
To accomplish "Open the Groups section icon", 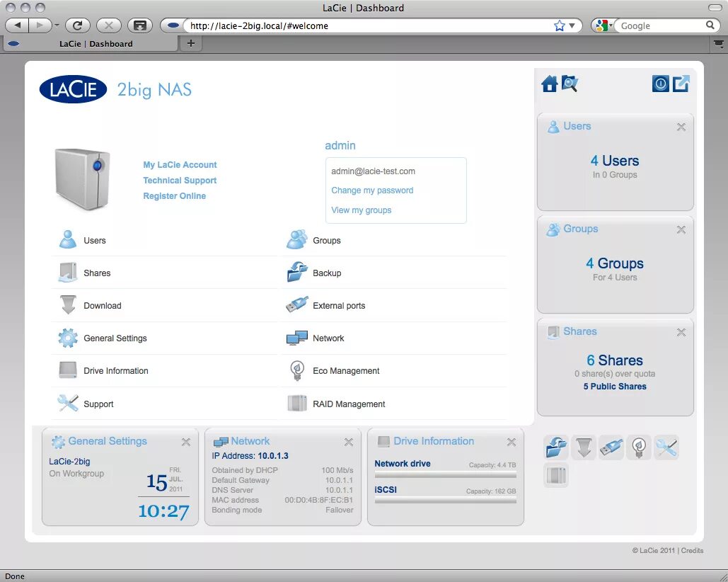I will tap(296, 240).
